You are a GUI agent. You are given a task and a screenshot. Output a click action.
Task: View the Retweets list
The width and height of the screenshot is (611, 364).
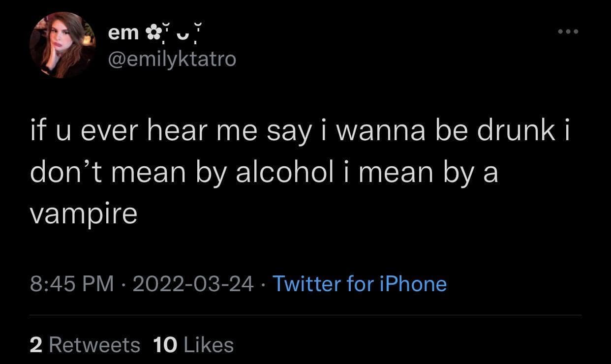pos(94,345)
